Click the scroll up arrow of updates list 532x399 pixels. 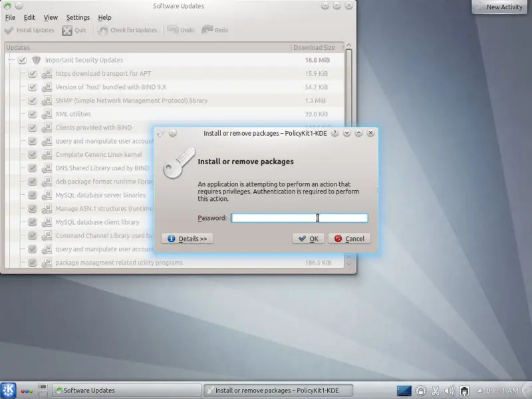tap(348, 45)
